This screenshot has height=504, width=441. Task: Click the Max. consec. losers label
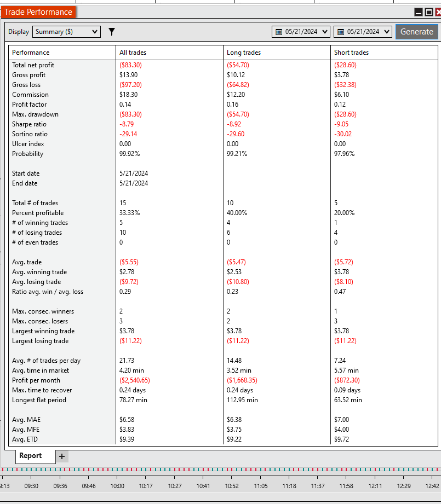click(x=40, y=321)
